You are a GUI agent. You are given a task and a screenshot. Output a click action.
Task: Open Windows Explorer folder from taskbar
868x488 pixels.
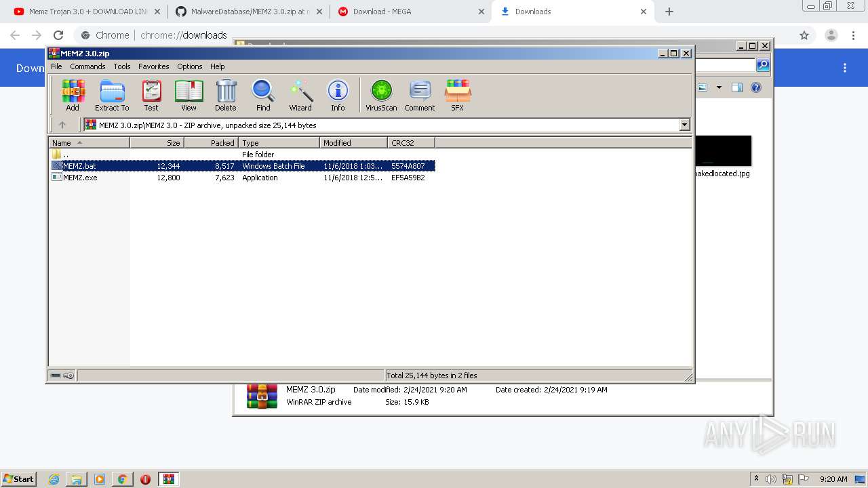pyautogui.click(x=77, y=479)
